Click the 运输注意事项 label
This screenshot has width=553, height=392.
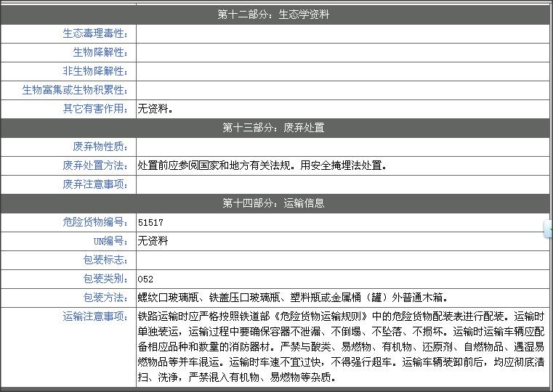point(95,317)
